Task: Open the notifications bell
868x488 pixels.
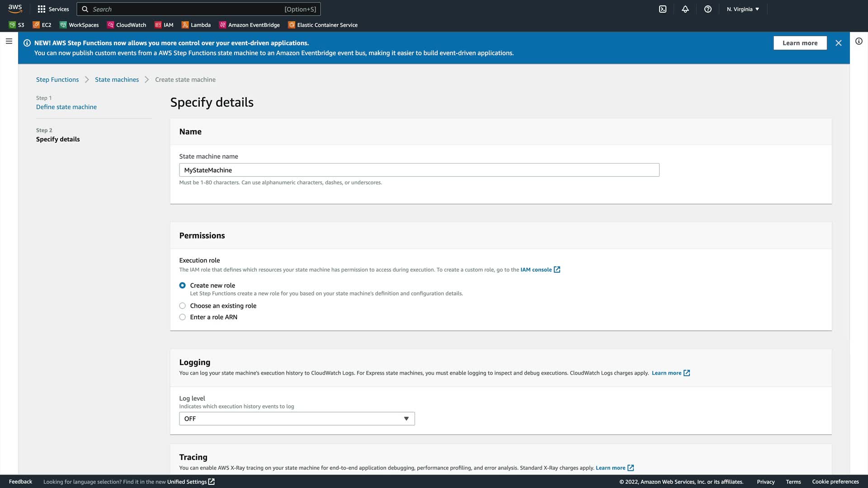Action: coord(685,9)
